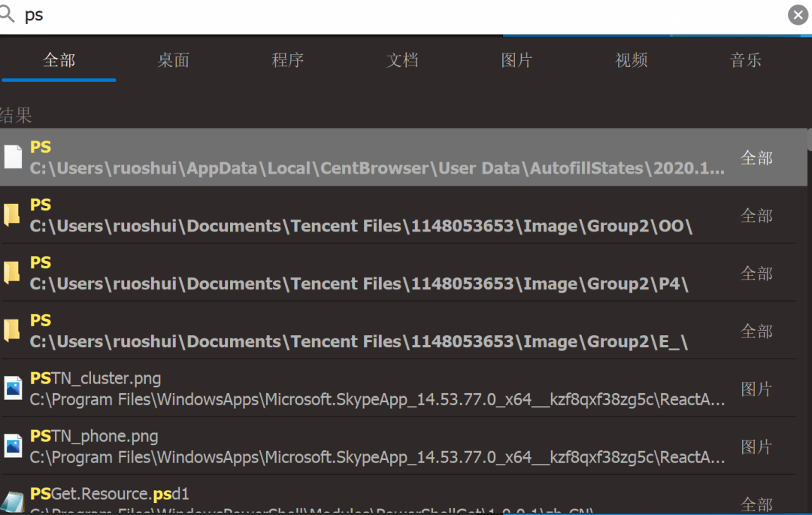Select the PSGet.Resource.psd1 file name

point(109,494)
